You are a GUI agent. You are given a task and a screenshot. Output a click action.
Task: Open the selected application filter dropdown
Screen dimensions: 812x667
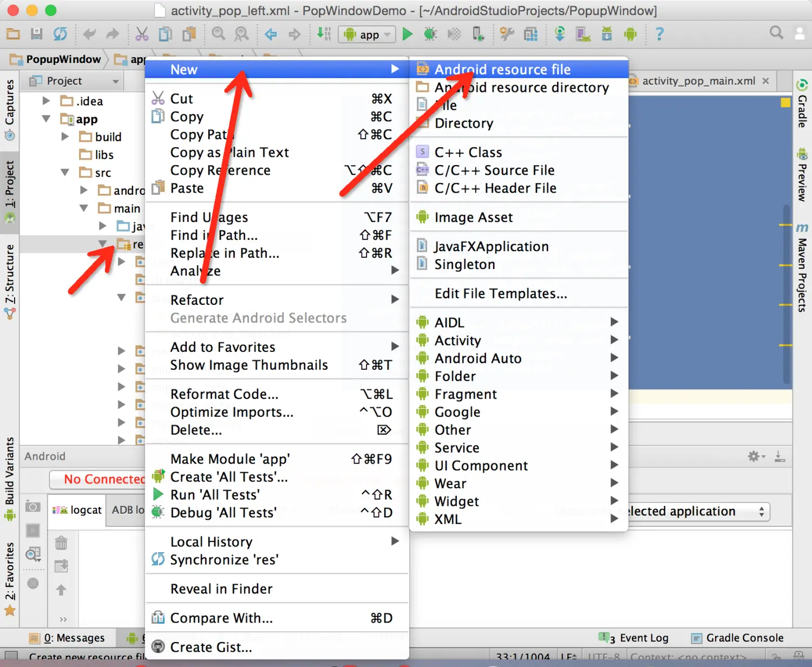point(698,512)
